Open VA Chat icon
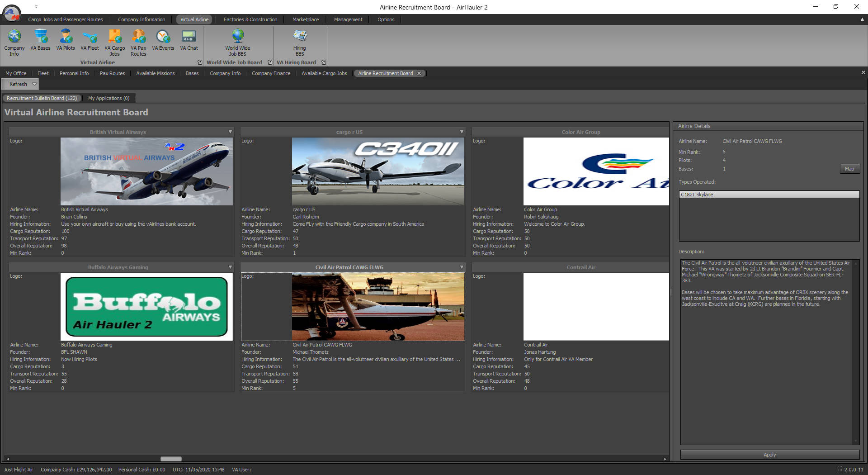 point(189,40)
